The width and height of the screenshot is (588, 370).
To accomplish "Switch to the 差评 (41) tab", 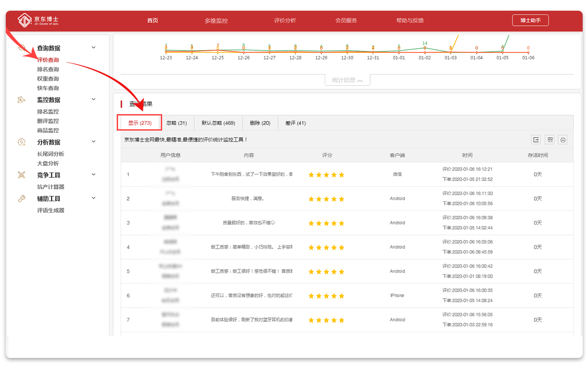I will point(295,123).
